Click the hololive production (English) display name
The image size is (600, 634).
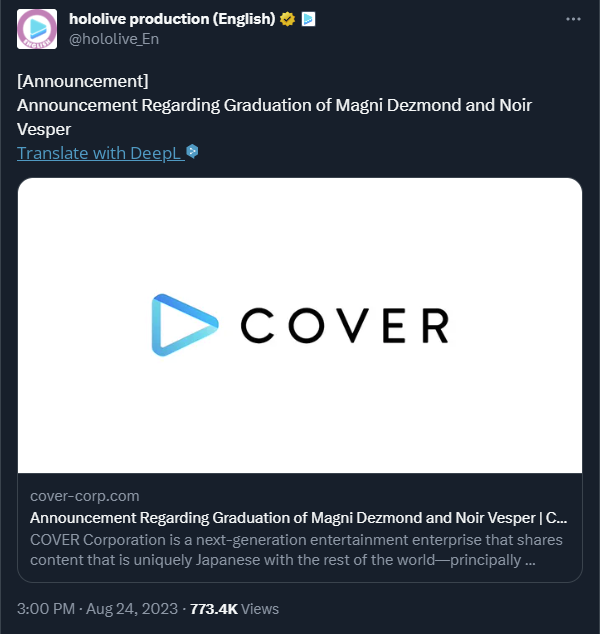pyautogui.click(x=172, y=19)
